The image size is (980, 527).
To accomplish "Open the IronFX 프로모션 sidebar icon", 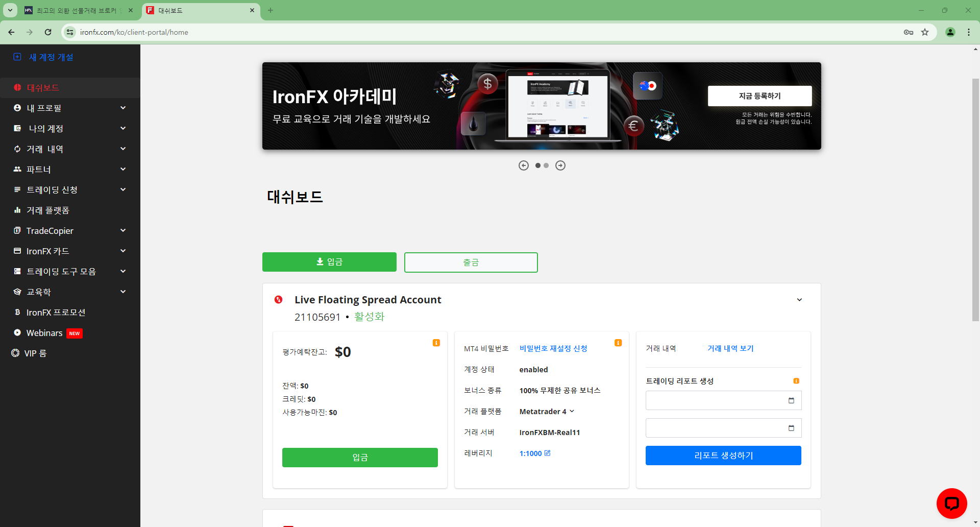I will 17,312.
